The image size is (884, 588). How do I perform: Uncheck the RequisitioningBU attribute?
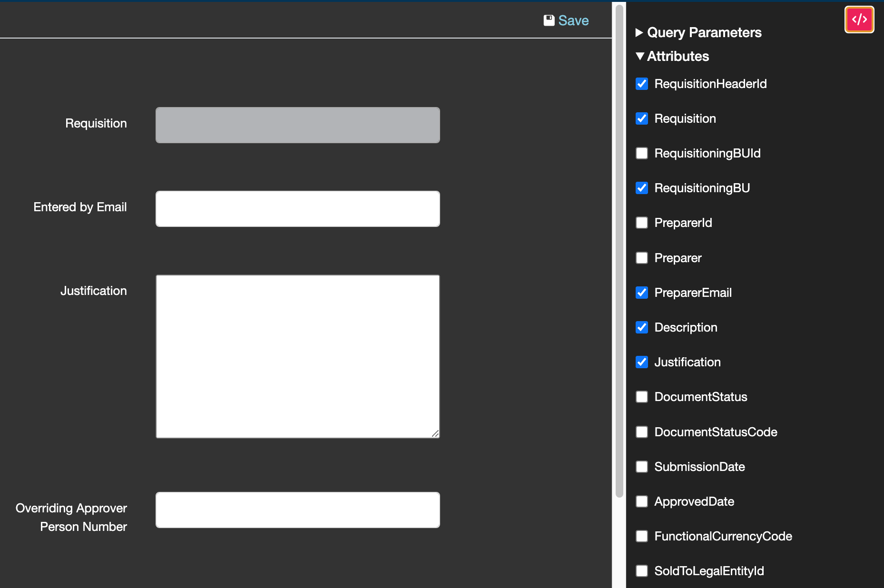[x=642, y=188]
